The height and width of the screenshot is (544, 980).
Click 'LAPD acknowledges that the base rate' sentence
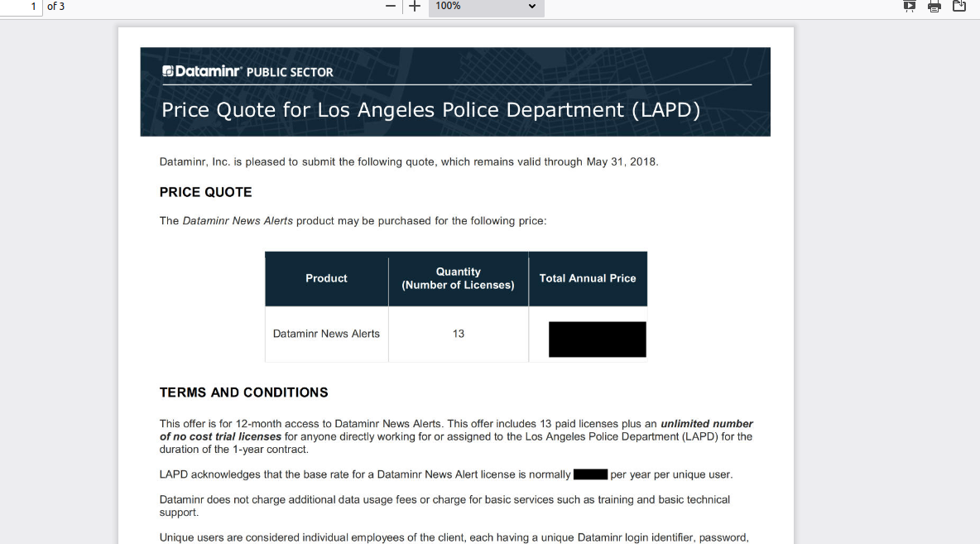(x=446, y=474)
